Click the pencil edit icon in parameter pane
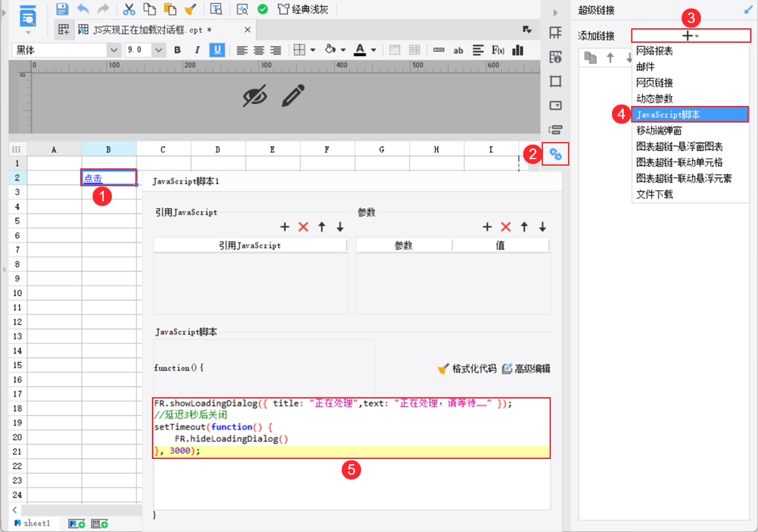This screenshot has height=532, width=758. (293, 95)
